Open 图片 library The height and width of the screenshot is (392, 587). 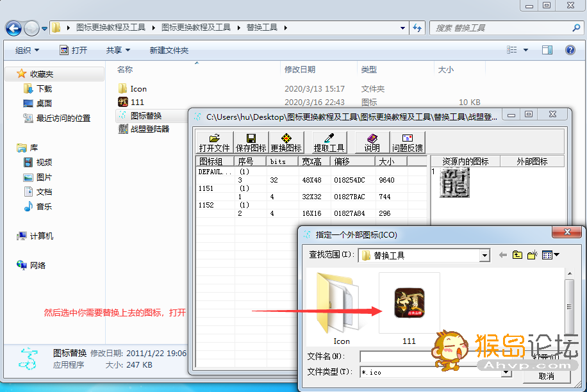tap(44, 177)
